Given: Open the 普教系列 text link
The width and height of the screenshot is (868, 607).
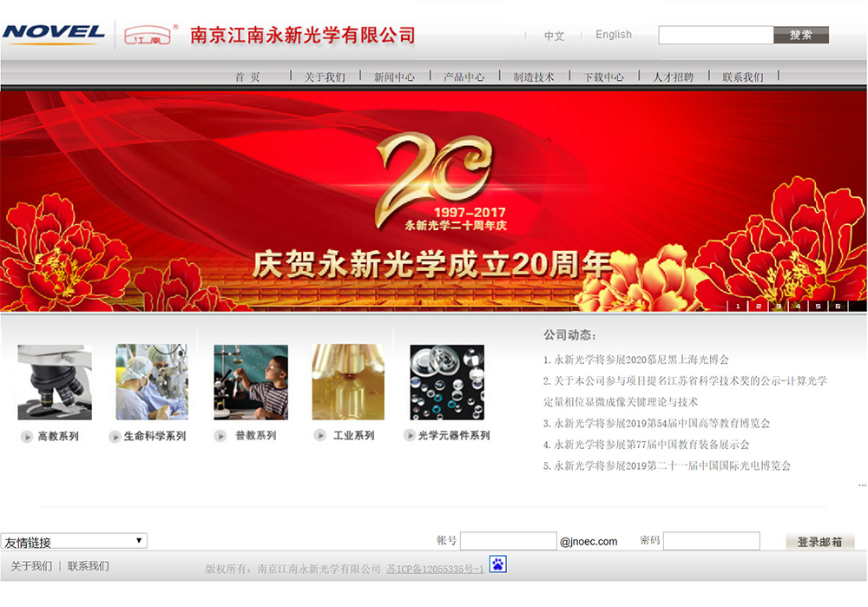Looking at the screenshot, I should 256,436.
